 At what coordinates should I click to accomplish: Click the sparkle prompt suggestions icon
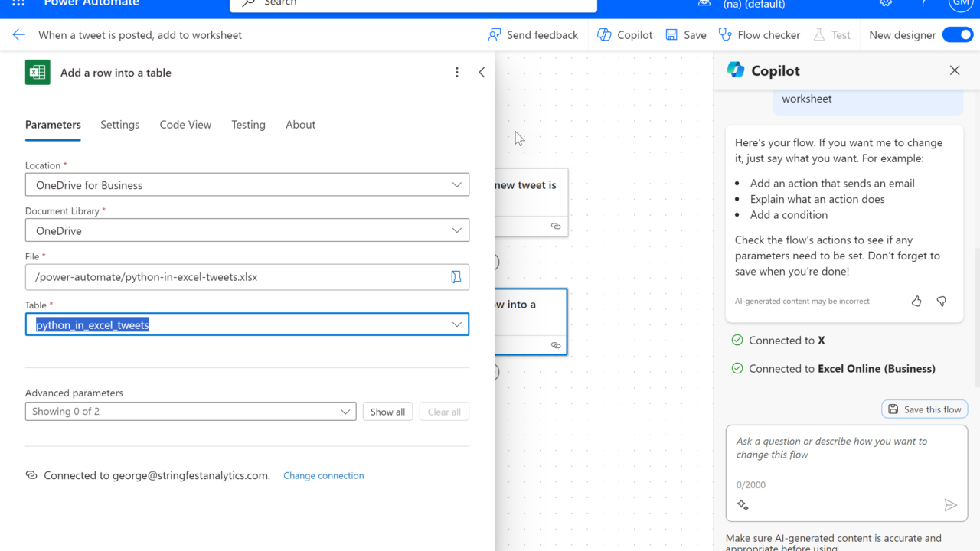tap(743, 505)
